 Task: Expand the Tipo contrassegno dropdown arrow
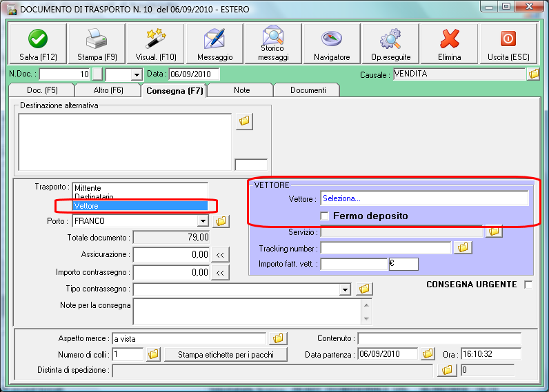click(x=346, y=289)
